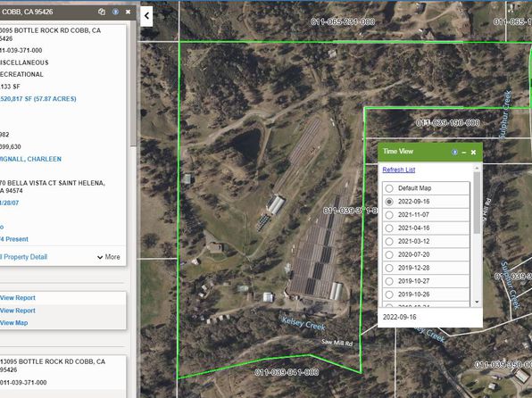Minimize the Time View window
This screenshot has height=398, width=532.
point(464,153)
